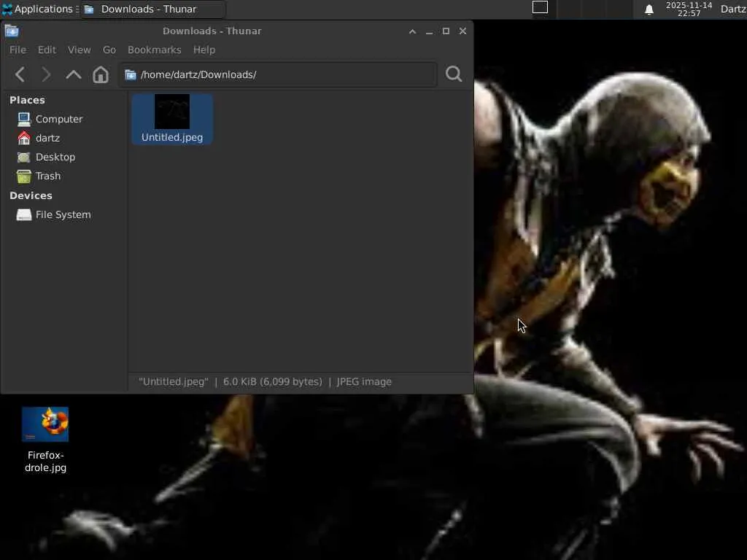Open parent folder with up arrow

[x=74, y=74]
